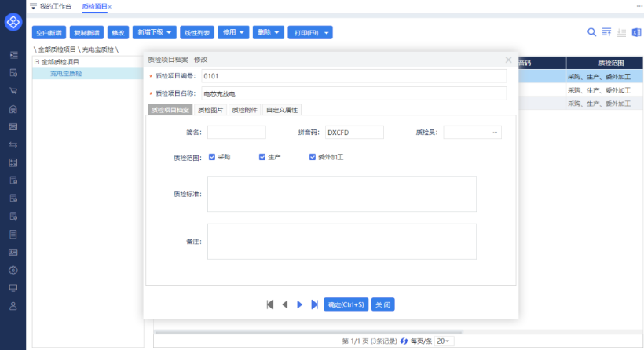Expand the 打印(F9) dropdown arrow
The width and height of the screenshot is (644, 350).
pos(326,33)
